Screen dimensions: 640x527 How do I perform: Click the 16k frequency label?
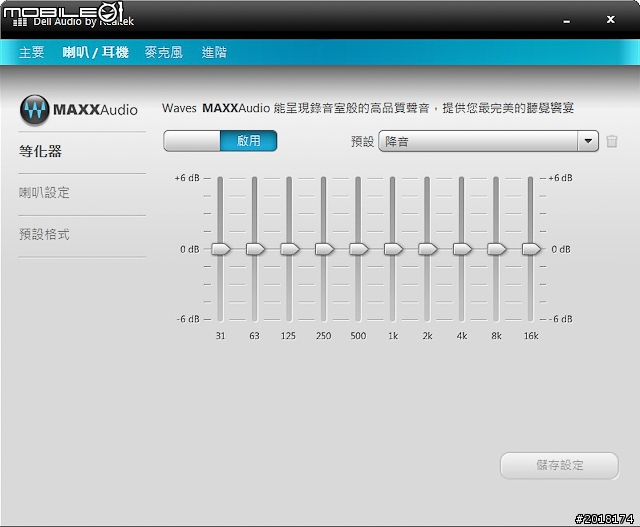click(x=531, y=336)
